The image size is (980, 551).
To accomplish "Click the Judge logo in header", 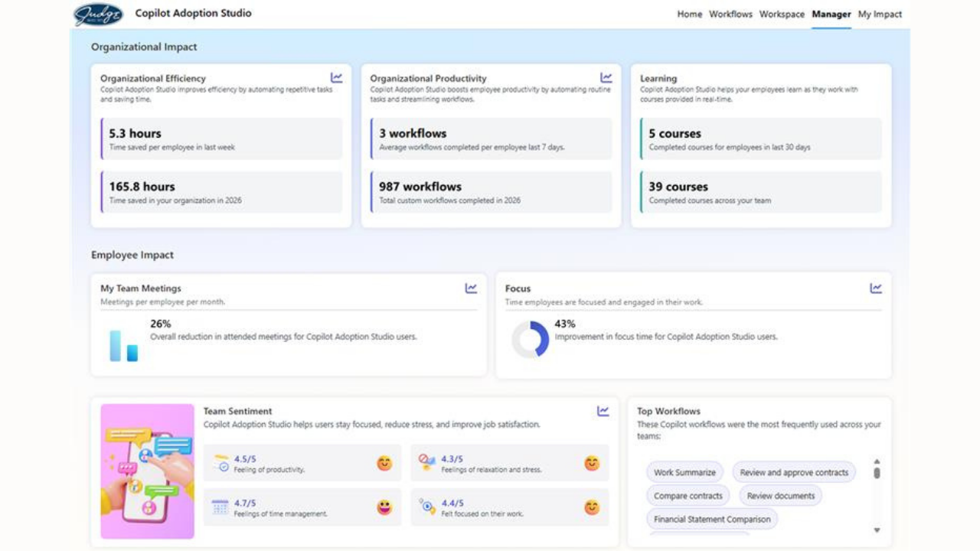I will 99,15.
